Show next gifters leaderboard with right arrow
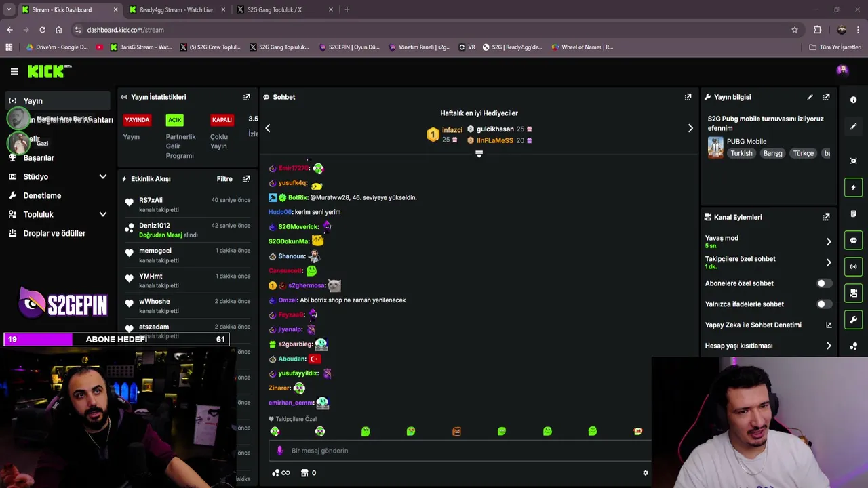The height and width of the screenshot is (488, 868). (x=690, y=128)
